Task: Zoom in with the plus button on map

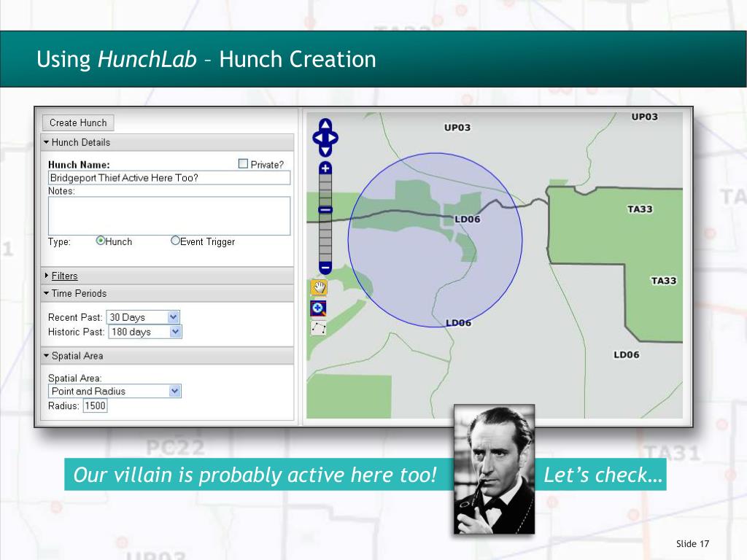Action: click(x=325, y=168)
